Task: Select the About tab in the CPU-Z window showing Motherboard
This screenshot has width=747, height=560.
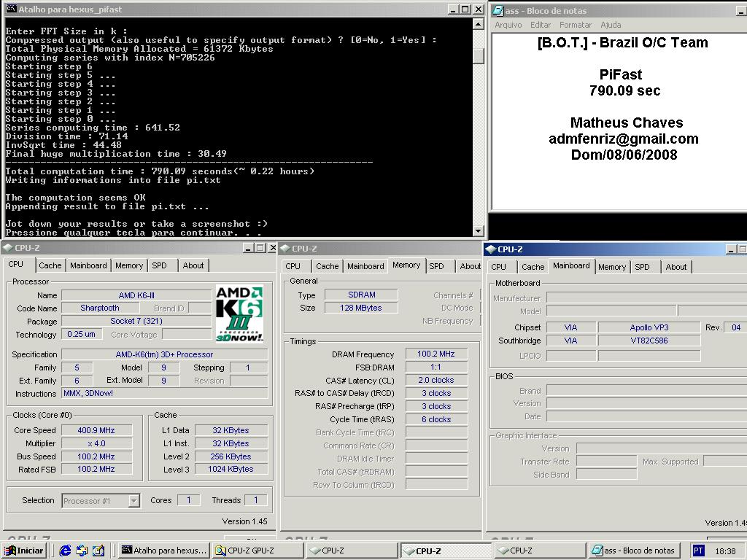Action: point(676,267)
